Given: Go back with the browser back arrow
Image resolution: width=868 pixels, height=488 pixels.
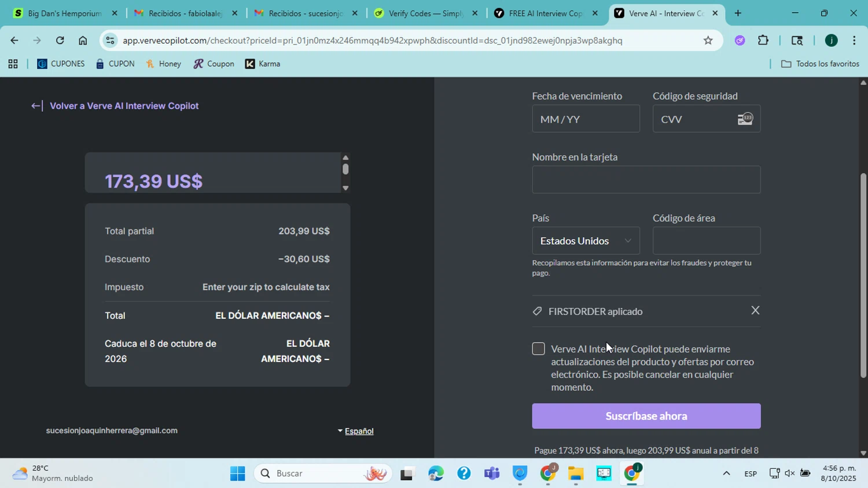Looking at the screenshot, I should tap(14, 41).
